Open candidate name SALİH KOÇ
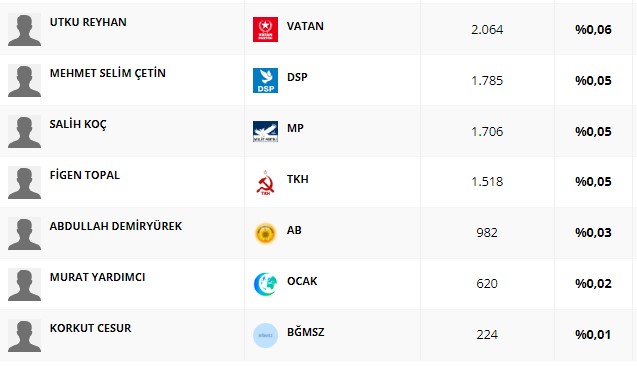This screenshot has width=637, height=366. 78,124
